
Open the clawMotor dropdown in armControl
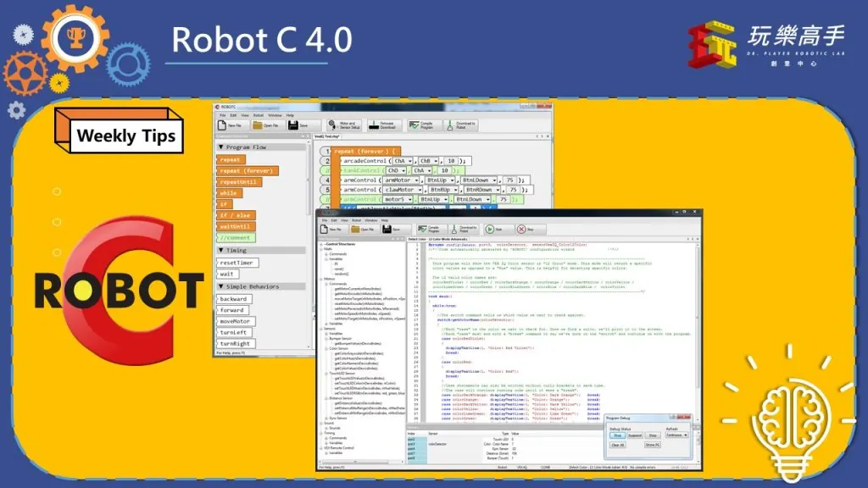tap(403, 190)
